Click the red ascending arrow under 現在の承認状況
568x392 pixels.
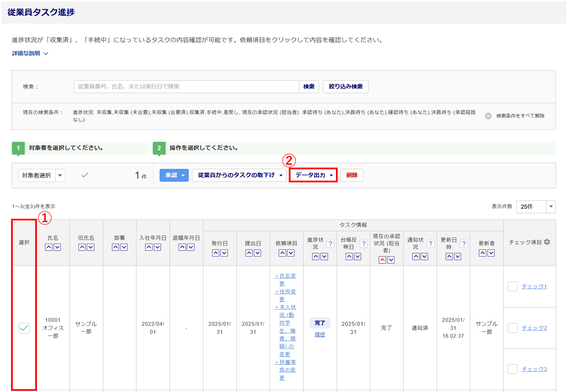pos(382,260)
